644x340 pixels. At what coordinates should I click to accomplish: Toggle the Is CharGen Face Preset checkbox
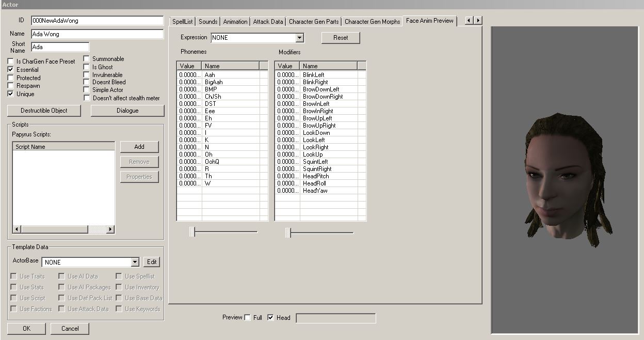10,61
